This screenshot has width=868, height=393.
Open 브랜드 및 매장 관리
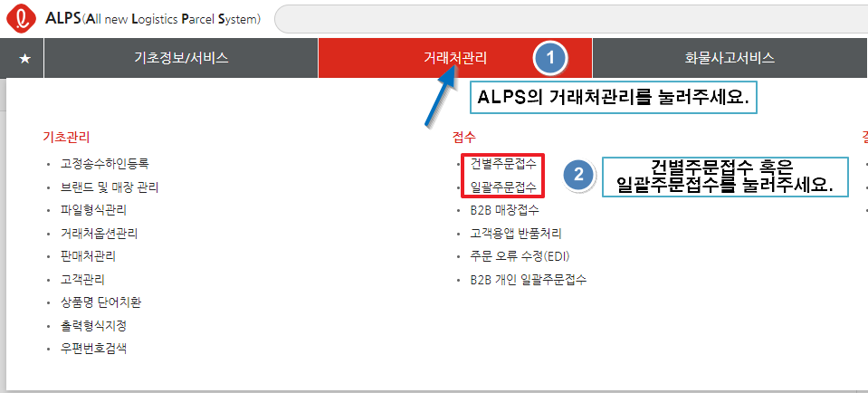pos(110,187)
